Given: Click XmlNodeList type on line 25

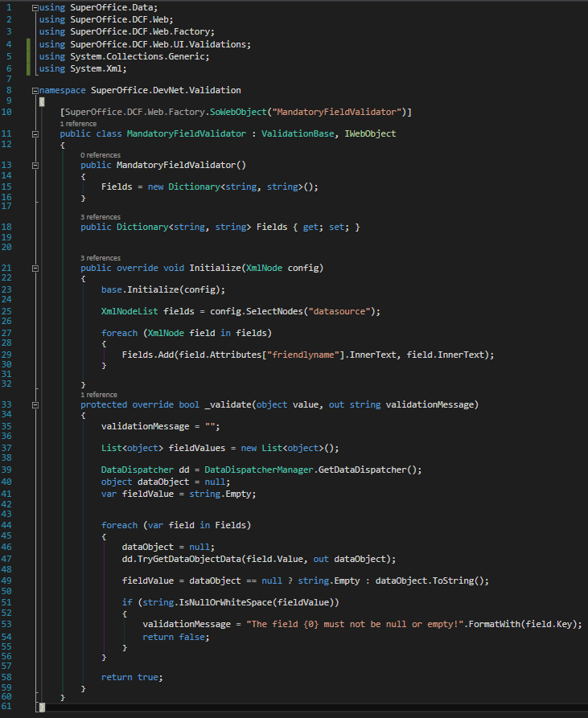Looking at the screenshot, I should (x=130, y=311).
